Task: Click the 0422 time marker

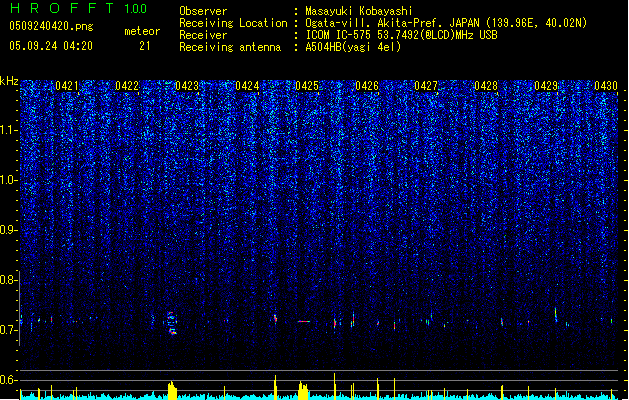Action: [127, 86]
